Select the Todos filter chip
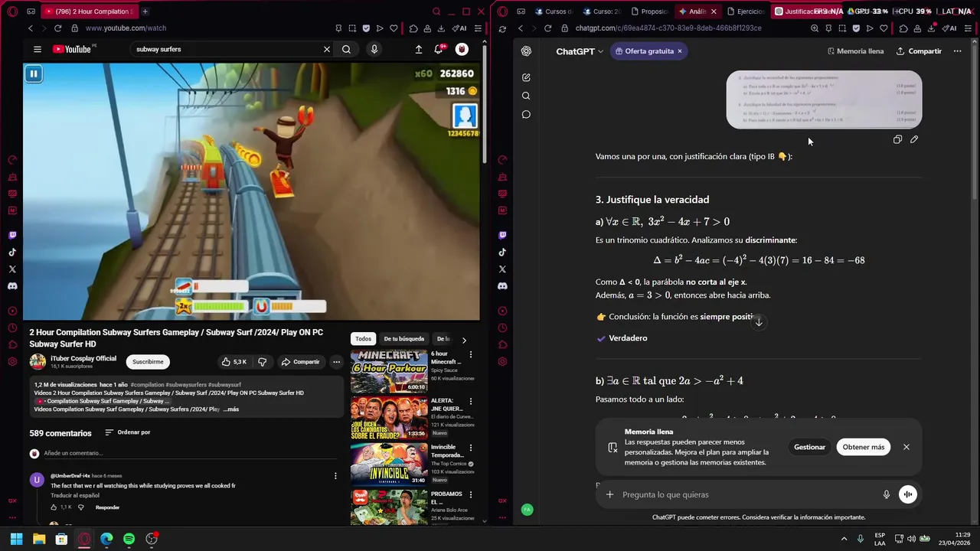The height and width of the screenshot is (551, 980). [363, 339]
